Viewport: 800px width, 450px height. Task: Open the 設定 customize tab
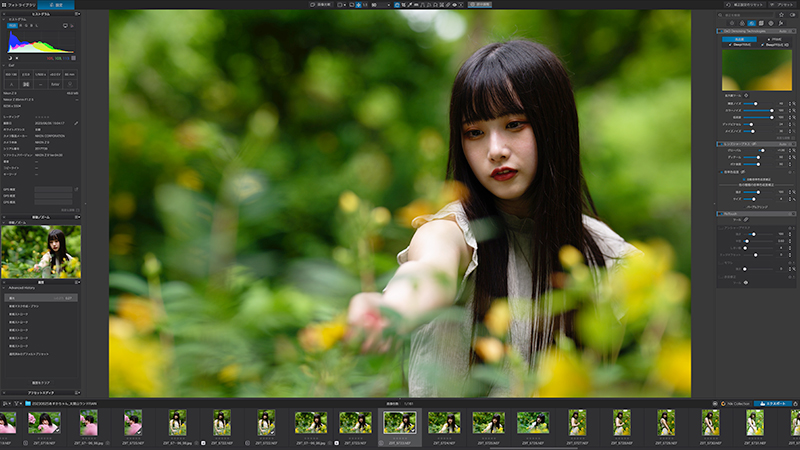click(x=56, y=5)
